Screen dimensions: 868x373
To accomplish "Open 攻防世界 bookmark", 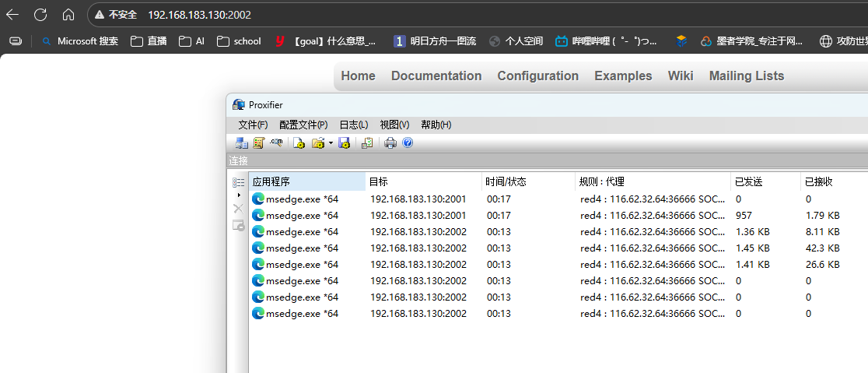I will pyautogui.click(x=844, y=41).
